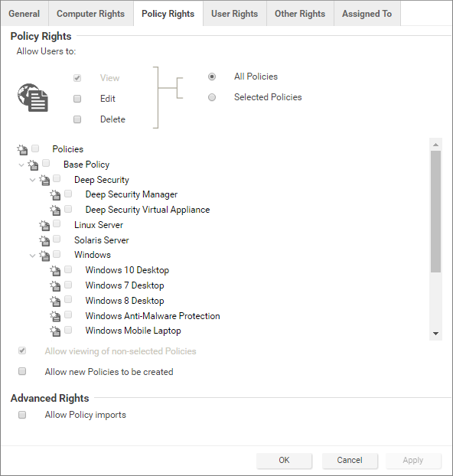Collapse the Base Policy tree node
This screenshot has height=476, width=453.
coord(21,165)
